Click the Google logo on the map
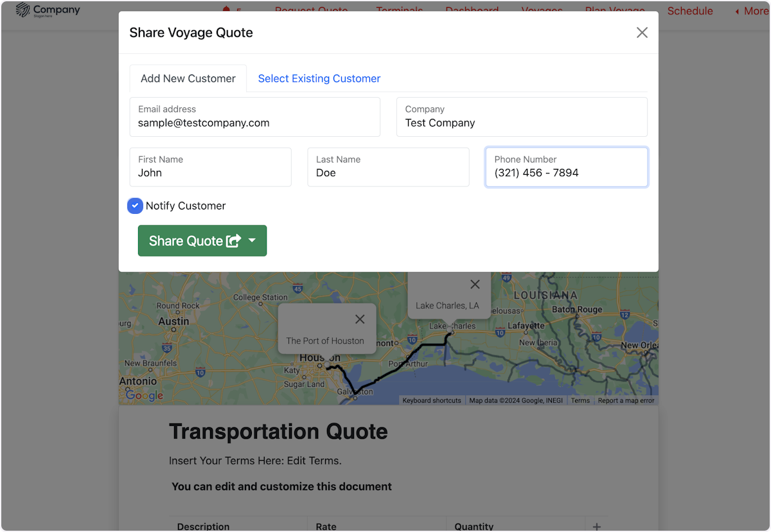This screenshot has height=532, width=771. (x=144, y=395)
